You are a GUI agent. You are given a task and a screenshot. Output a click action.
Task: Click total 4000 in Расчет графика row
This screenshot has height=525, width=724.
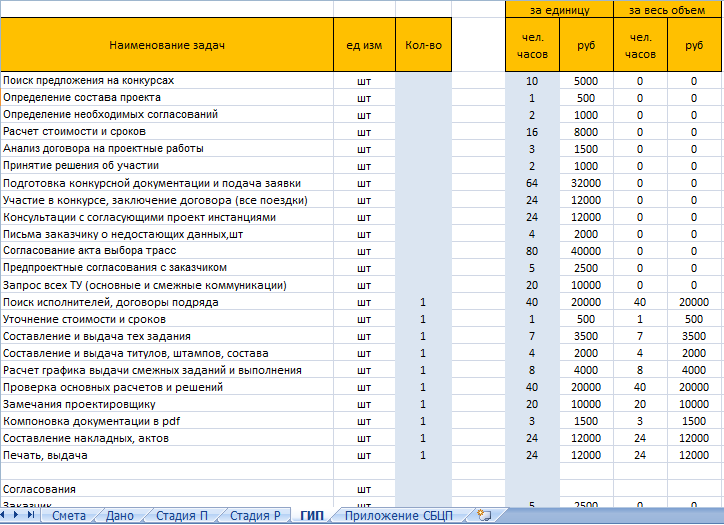[694, 370]
